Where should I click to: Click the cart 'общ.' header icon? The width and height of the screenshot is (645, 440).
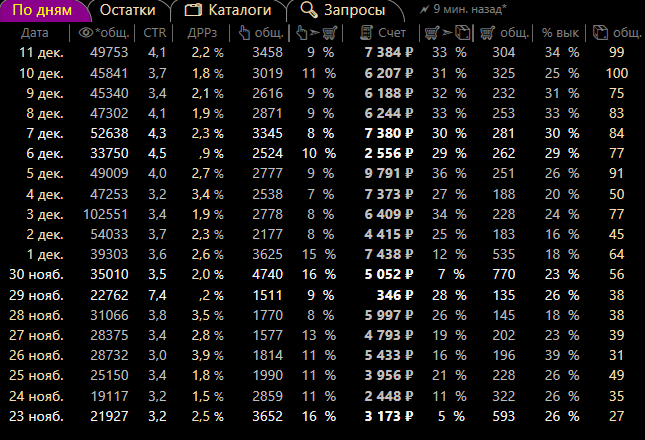487,32
